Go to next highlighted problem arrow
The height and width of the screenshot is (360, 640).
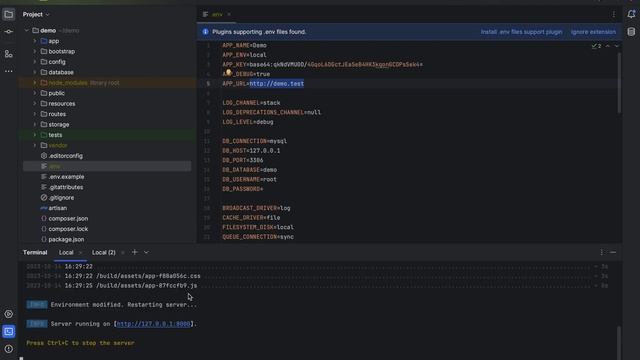[x=616, y=46]
